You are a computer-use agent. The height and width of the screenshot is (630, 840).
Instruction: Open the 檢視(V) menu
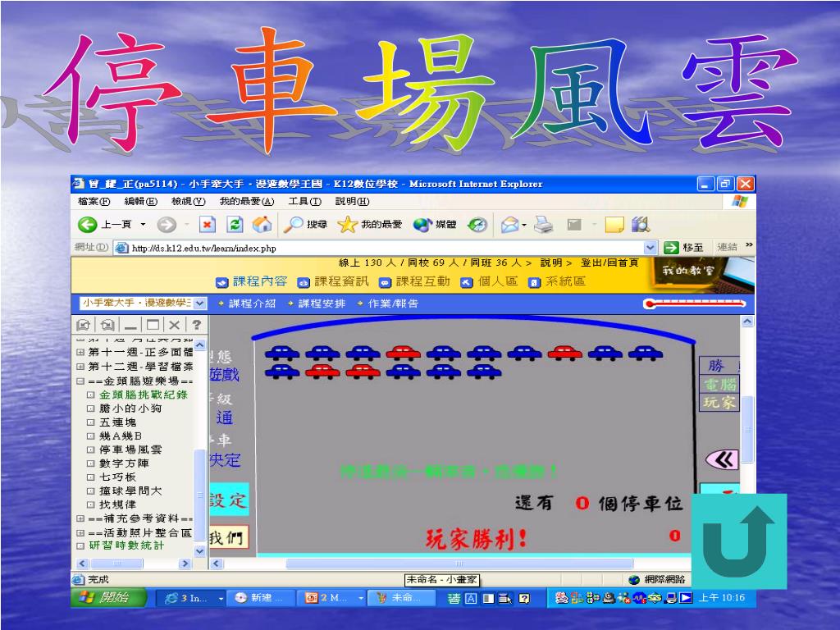[188, 201]
